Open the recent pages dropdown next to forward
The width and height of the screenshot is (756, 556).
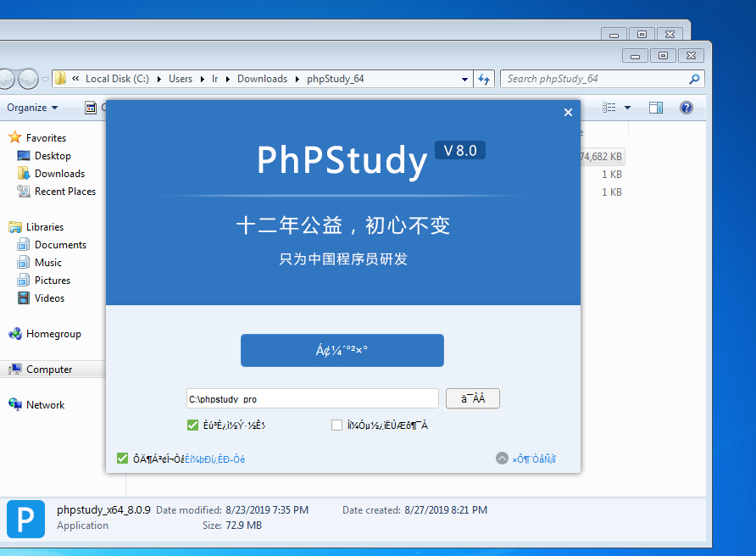click(x=45, y=79)
